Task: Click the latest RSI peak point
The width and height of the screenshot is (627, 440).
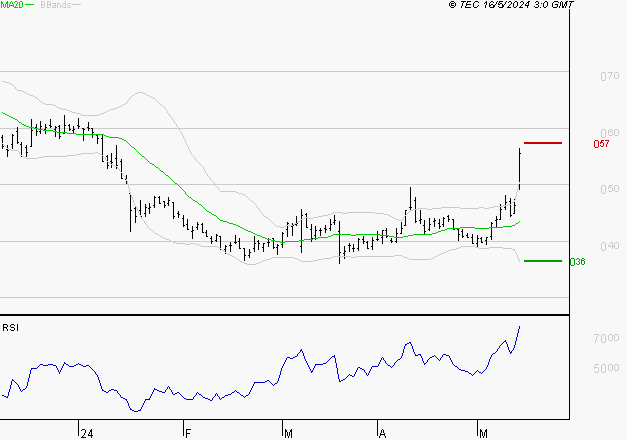Action: pos(519,326)
